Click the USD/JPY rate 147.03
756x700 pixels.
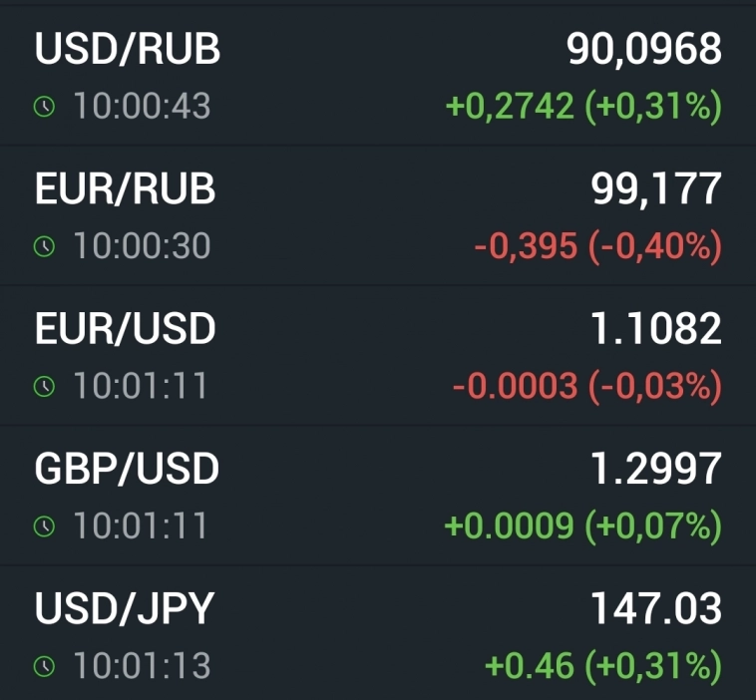pos(656,609)
